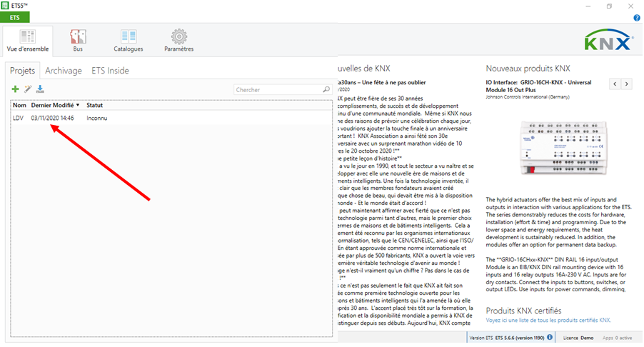Viewport: 644px width, 347px height.
Task: Click the 03/11/2020 14:46 date cell
Action: 53,119
